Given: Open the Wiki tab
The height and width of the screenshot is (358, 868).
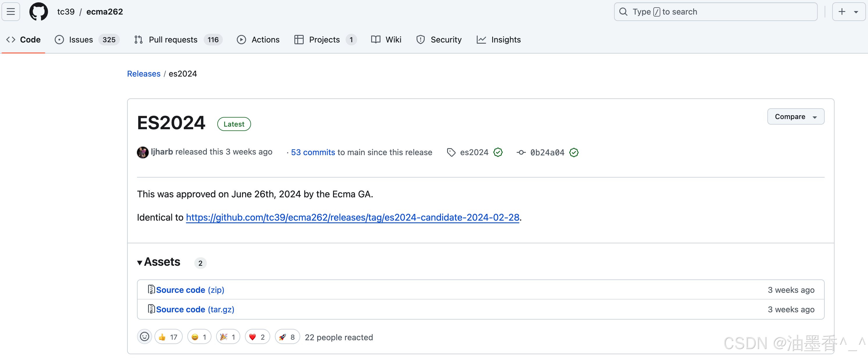Looking at the screenshot, I should click(393, 40).
